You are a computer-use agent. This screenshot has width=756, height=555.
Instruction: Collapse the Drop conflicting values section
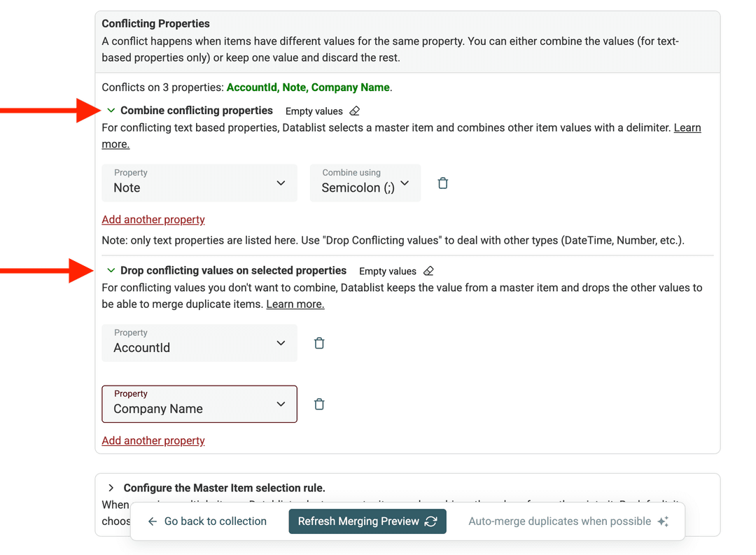pos(111,270)
